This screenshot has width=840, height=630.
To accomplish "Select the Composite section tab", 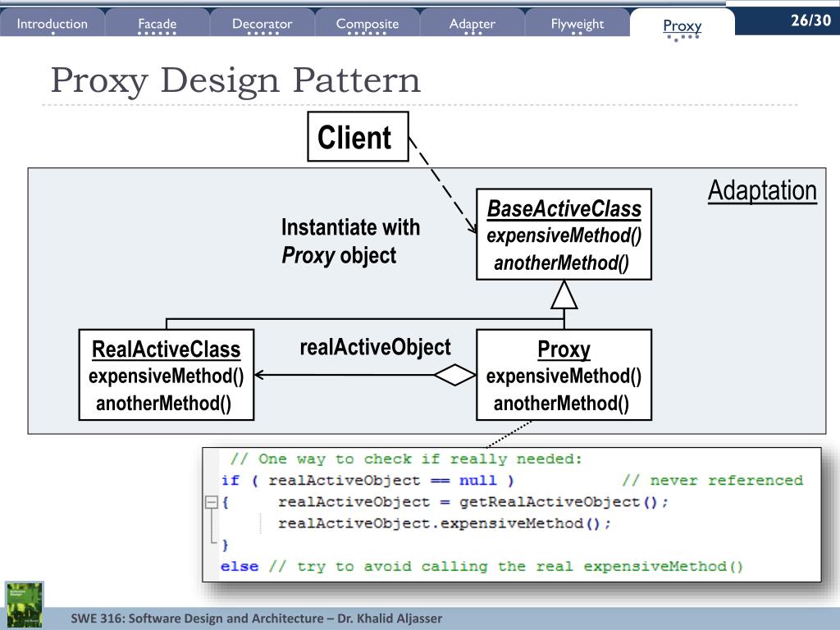I will (x=367, y=24).
